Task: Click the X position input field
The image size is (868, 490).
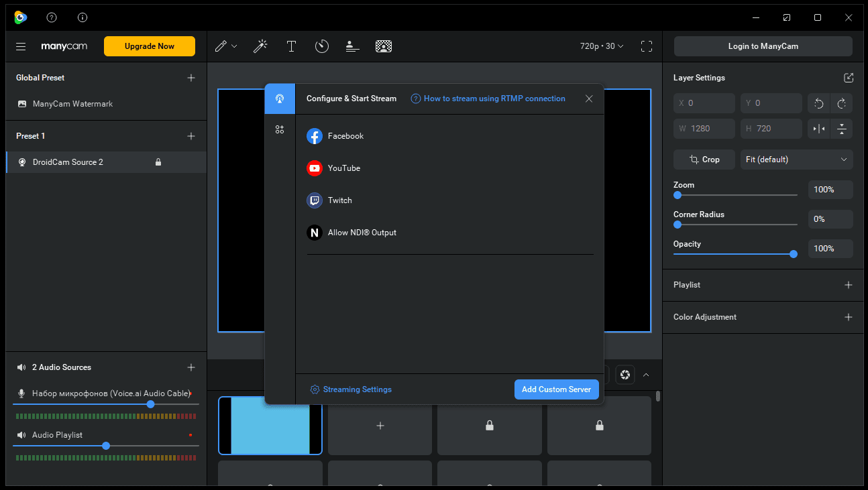Action: (x=704, y=103)
